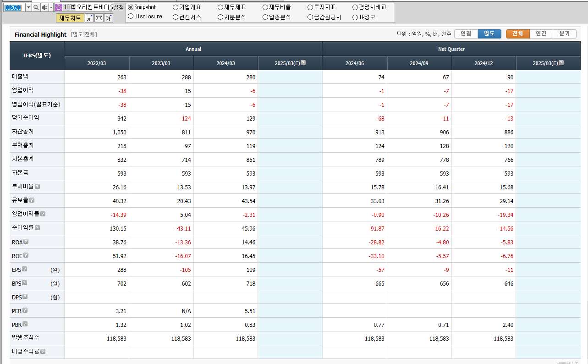Open the 재무차트 financial chart button

pos(70,18)
